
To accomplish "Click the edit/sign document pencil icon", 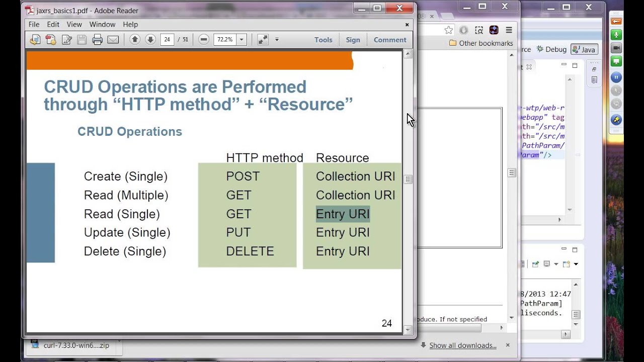I will [x=66, y=40].
